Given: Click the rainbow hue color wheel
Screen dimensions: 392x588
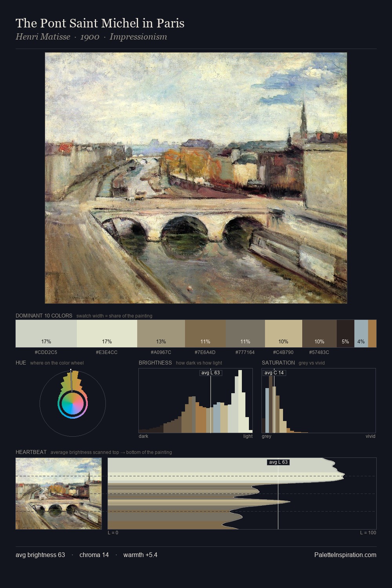Looking at the screenshot, I should (x=73, y=404).
